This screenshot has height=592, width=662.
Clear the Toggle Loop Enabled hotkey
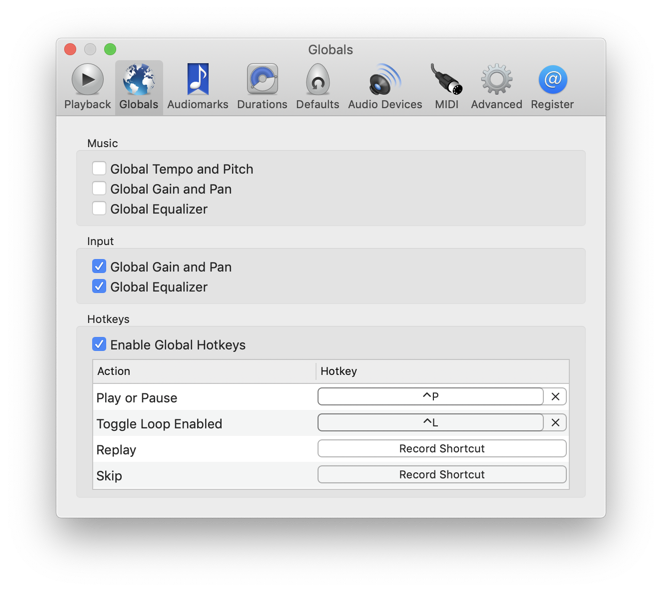(x=556, y=423)
